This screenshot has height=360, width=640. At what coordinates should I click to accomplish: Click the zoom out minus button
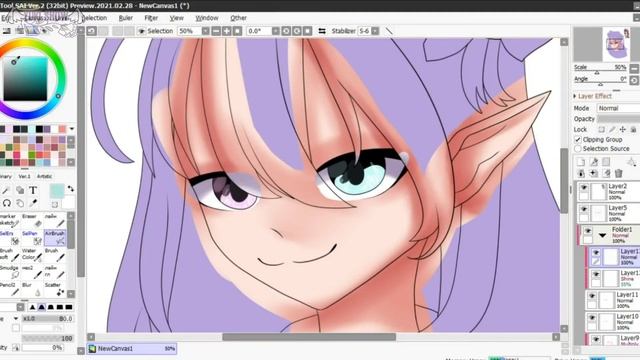tap(216, 31)
